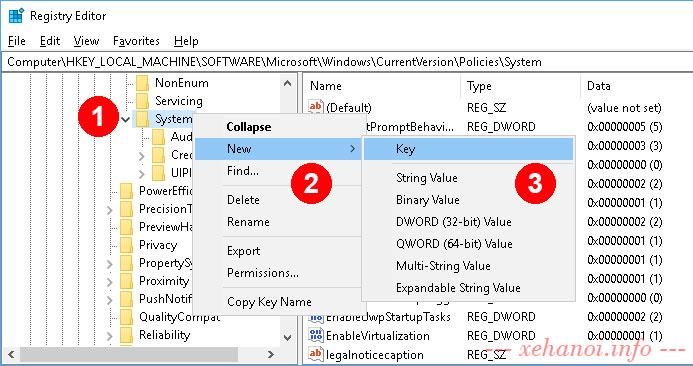Expand the PushNotif key chevron

pyautogui.click(x=110, y=300)
